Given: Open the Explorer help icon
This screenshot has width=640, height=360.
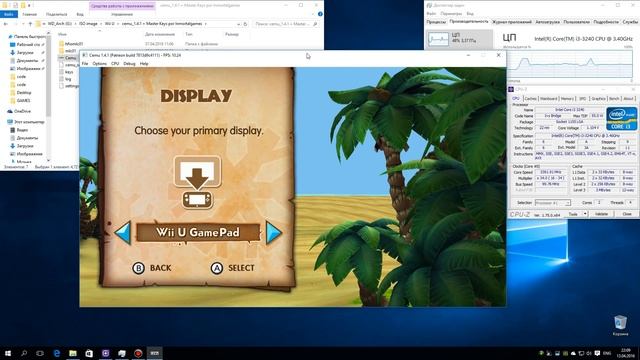Looking at the screenshot, I should (x=320, y=14).
